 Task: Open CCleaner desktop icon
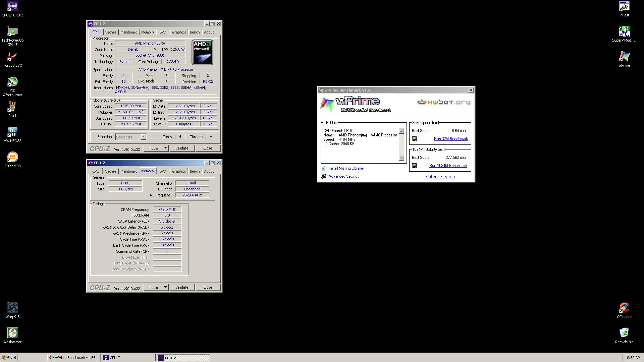click(x=624, y=311)
